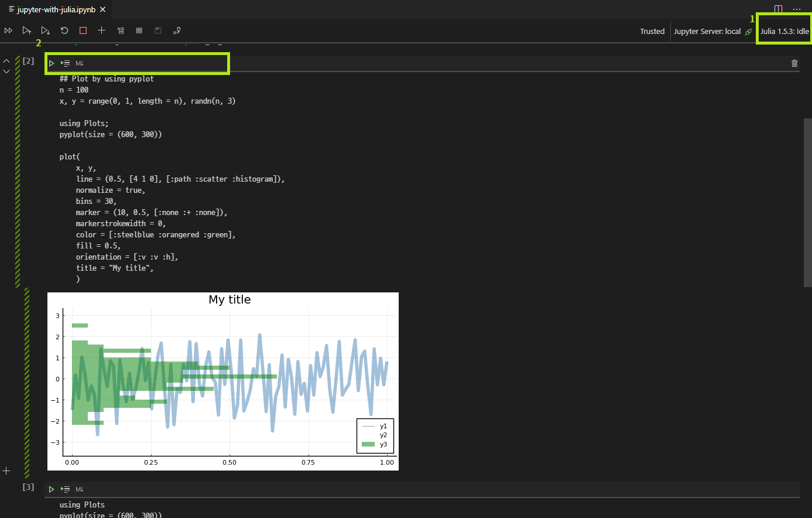Run cell [2] with its green play icon
This screenshot has height=518, width=812.
pyautogui.click(x=52, y=63)
